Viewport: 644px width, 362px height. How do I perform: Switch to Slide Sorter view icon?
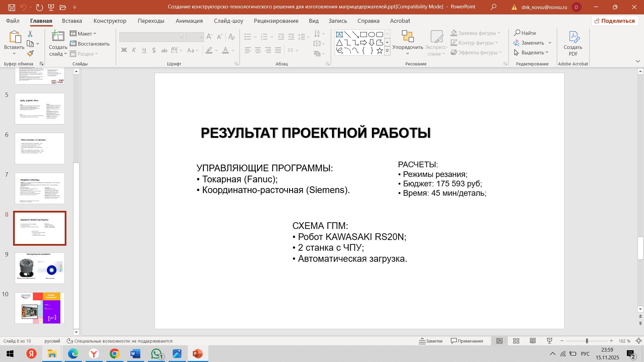tap(516, 341)
